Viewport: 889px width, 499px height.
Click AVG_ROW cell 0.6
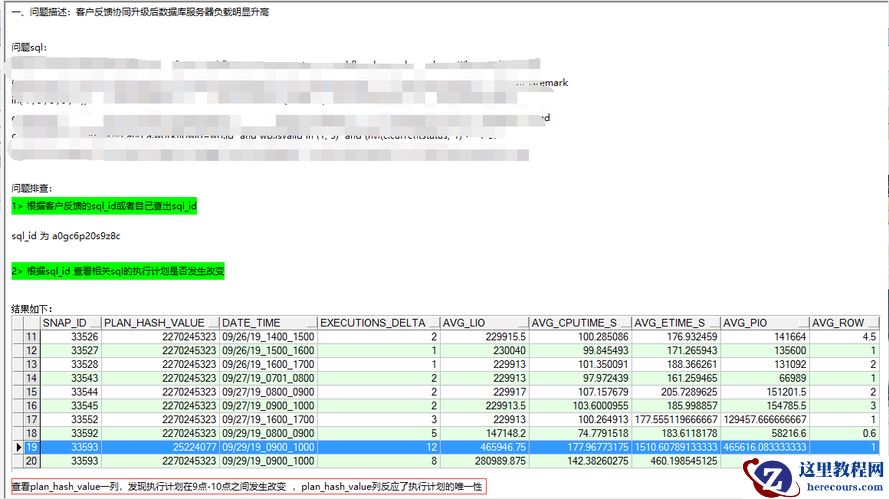tap(844, 433)
